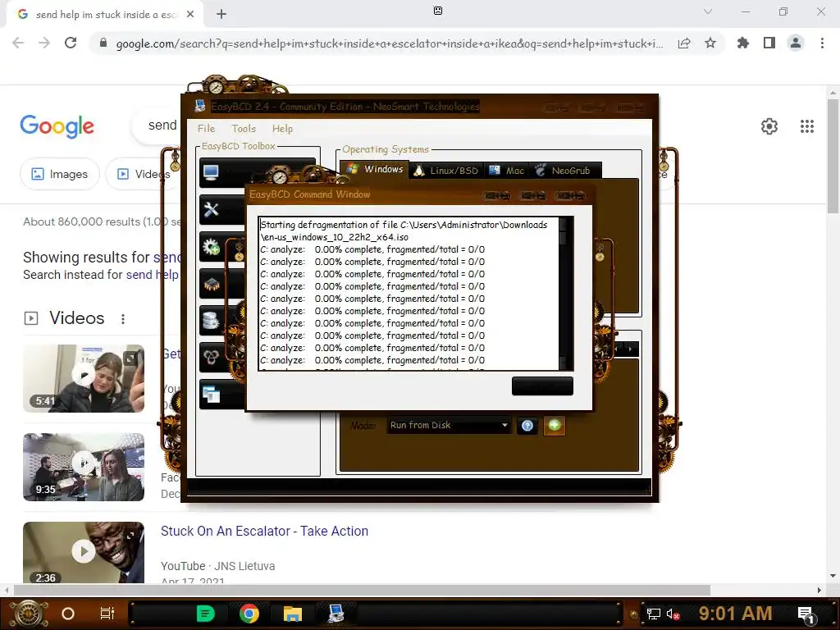Open Videos section more options
Viewport: 840px width, 630px height.
click(123, 319)
